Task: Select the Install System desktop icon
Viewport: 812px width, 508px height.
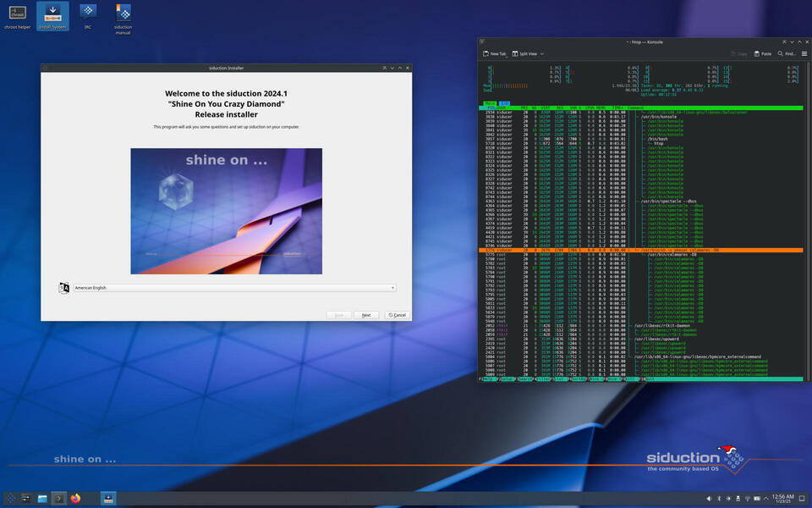Action: tap(52, 17)
